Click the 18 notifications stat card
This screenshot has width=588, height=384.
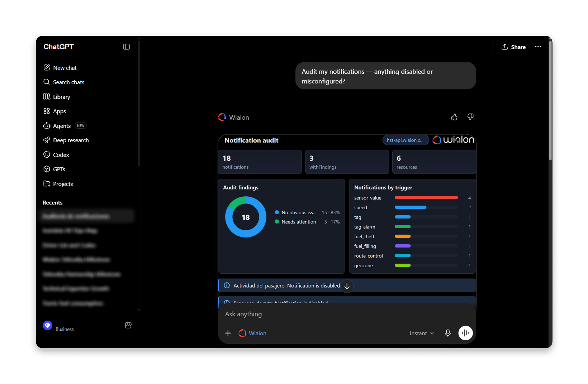tap(260, 162)
